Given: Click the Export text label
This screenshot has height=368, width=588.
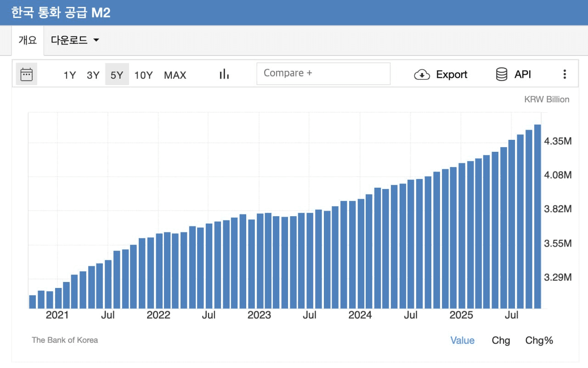Looking at the screenshot, I should pyautogui.click(x=452, y=75).
